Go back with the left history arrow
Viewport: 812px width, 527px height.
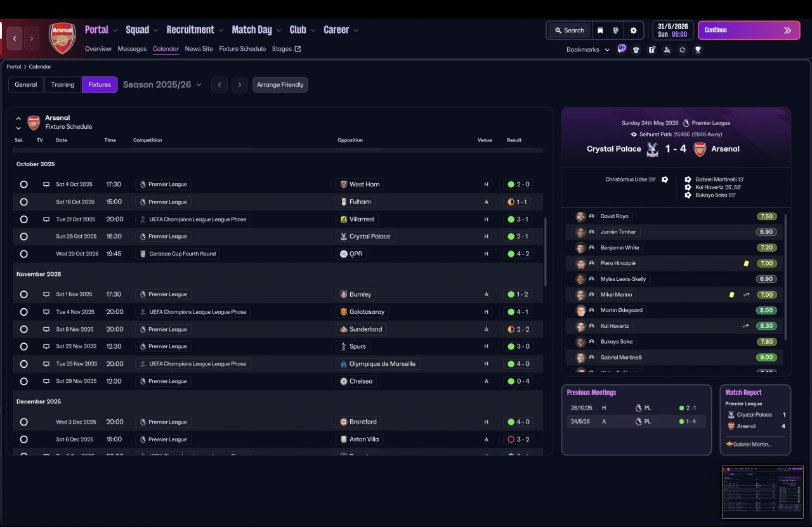point(14,39)
